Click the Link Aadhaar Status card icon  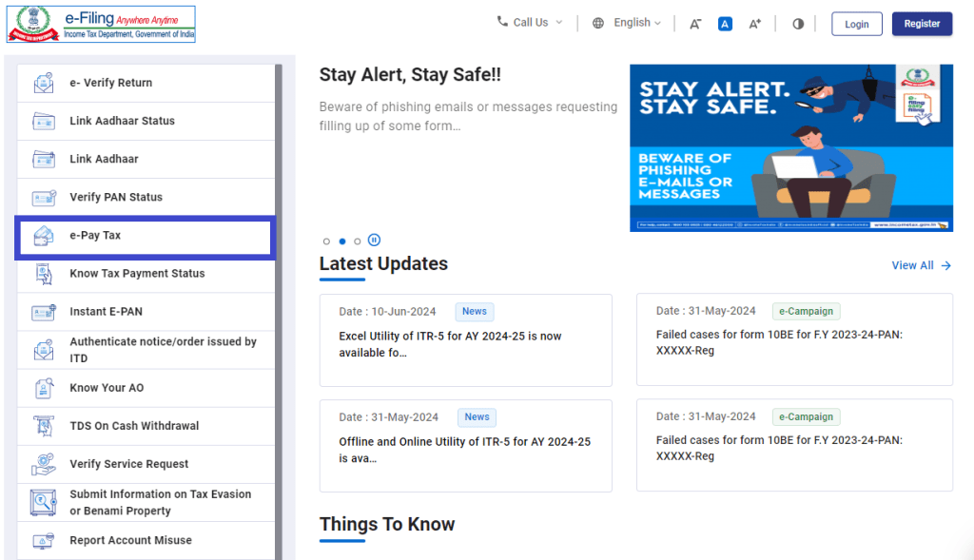point(44,121)
